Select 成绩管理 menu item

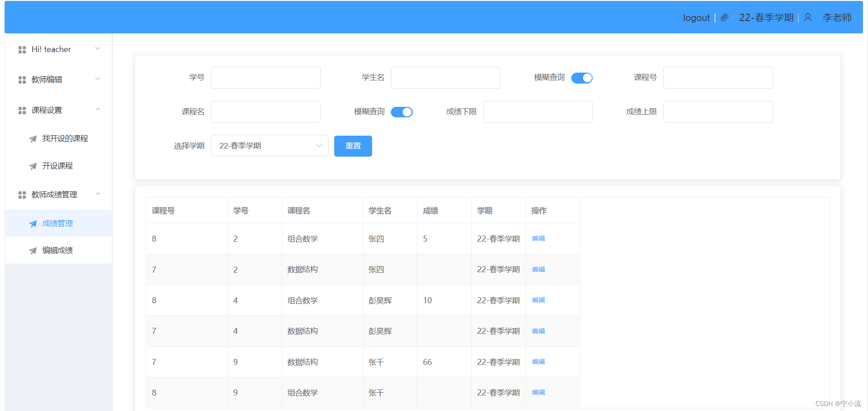(x=58, y=223)
